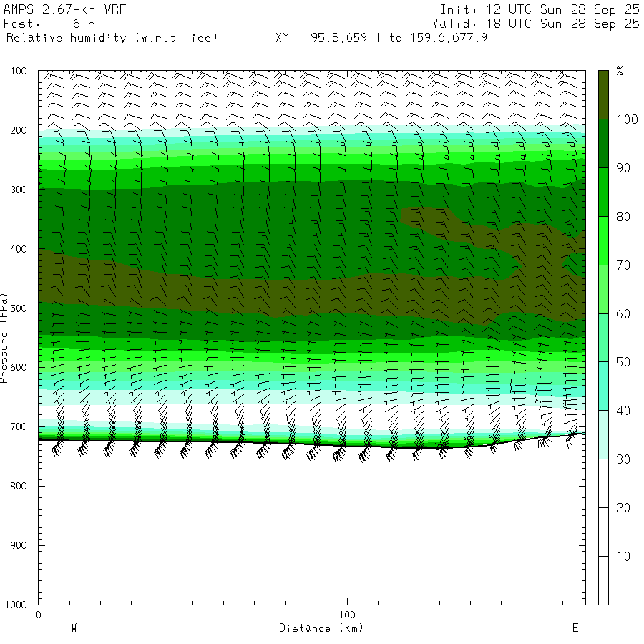Click the 900 pressure axis label

pos(19,545)
